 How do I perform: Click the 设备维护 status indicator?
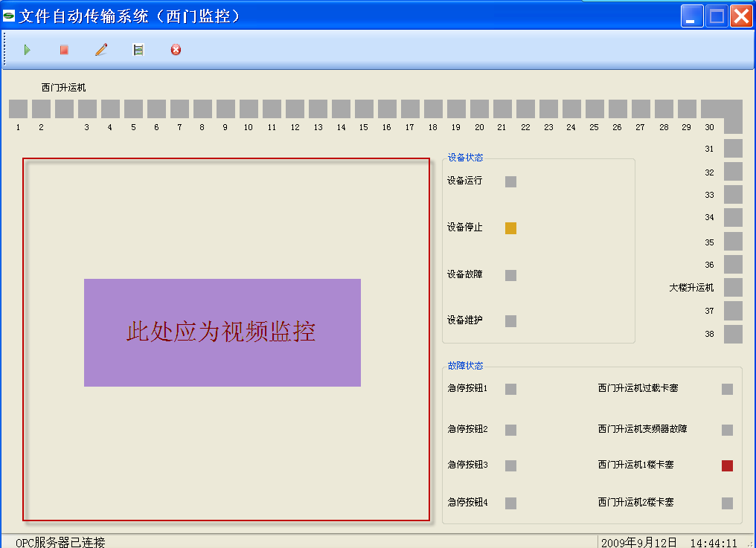click(x=511, y=321)
